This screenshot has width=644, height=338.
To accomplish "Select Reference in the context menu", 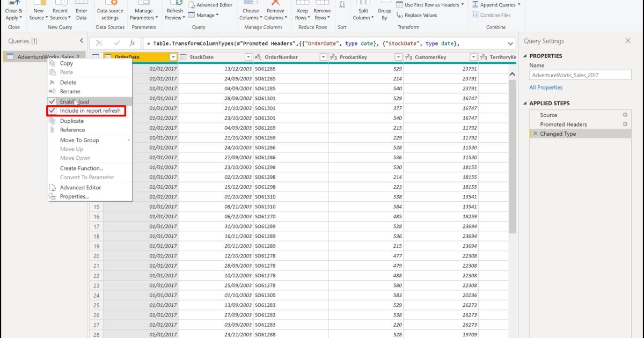I will click(x=74, y=129).
